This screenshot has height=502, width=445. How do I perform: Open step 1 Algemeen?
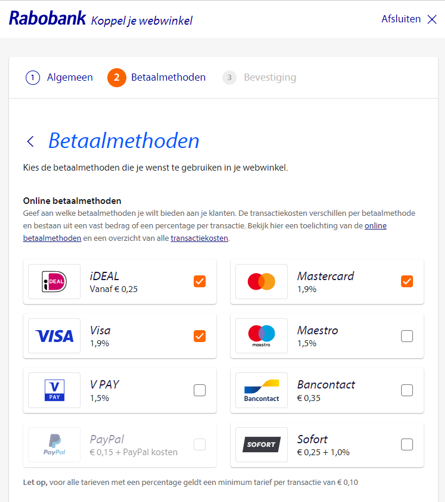click(59, 77)
